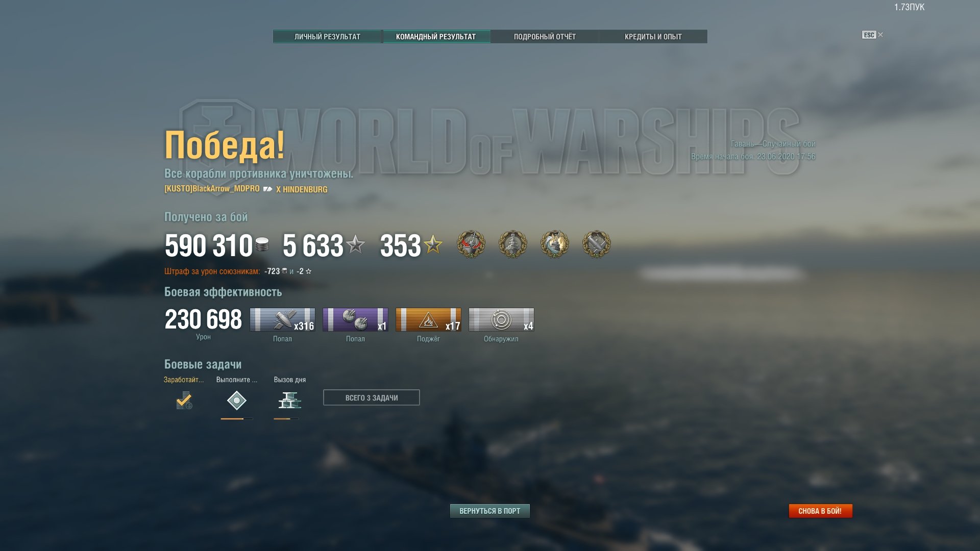
Task: Click the first achievement medal icon
Action: click(x=471, y=244)
